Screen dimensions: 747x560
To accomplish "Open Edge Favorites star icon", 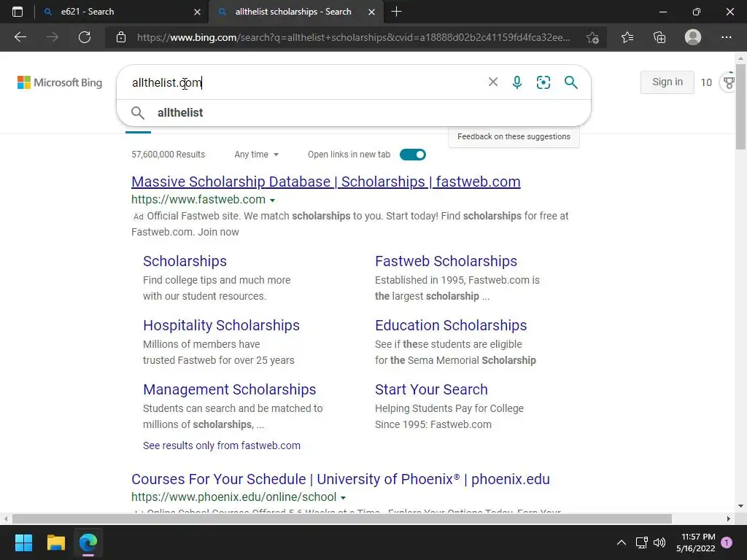I will point(627,37).
